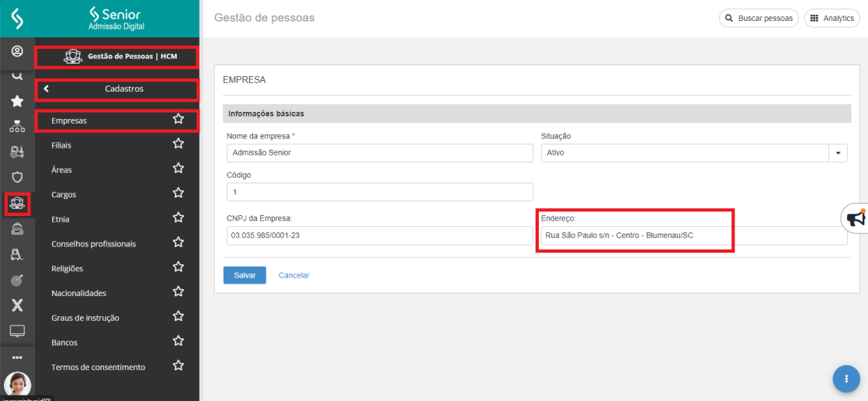The width and height of the screenshot is (868, 401).
Task: Toggle the favorite star beside Cargos
Action: click(x=178, y=194)
